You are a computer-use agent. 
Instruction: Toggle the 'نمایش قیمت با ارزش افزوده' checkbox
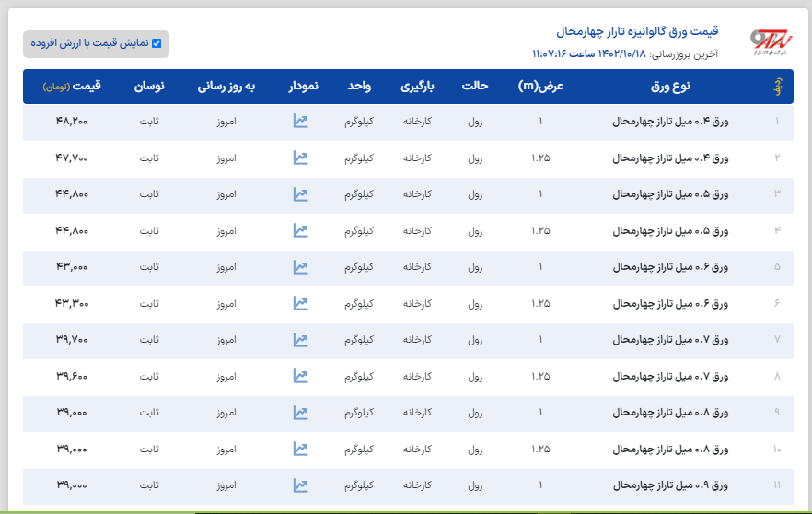(x=157, y=43)
